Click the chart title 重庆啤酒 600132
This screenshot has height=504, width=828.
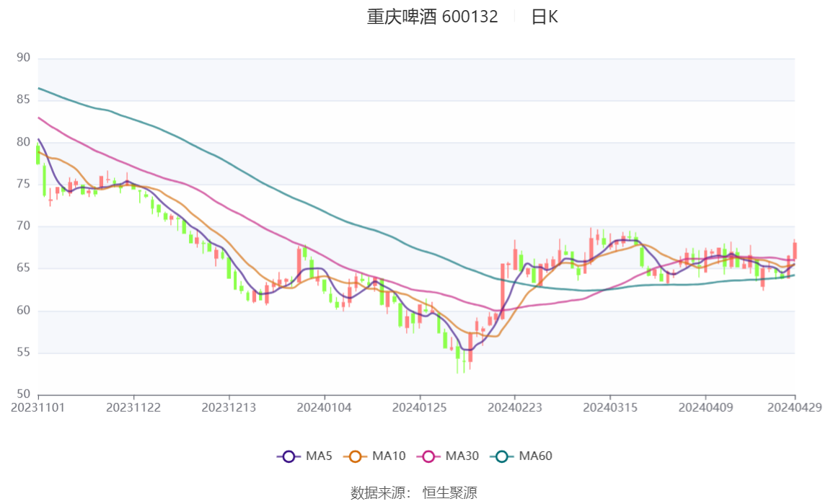pos(433,17)
